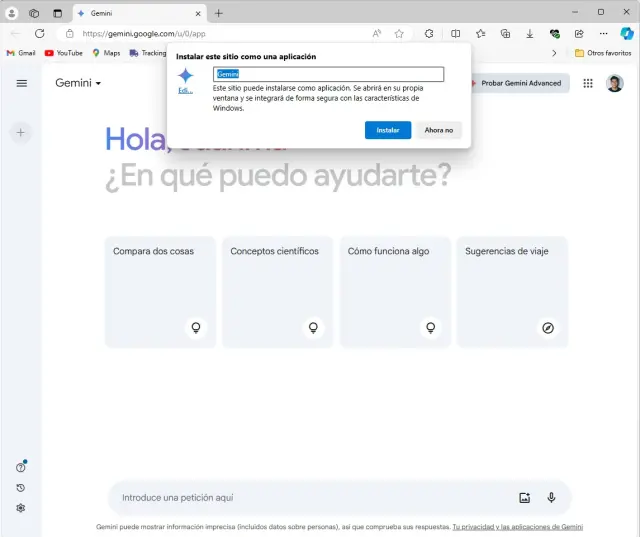The width and height of the screenshot is (640, 537).
Task: Open Activity history icon in sidebar
Action: click(x=21, y=488)
